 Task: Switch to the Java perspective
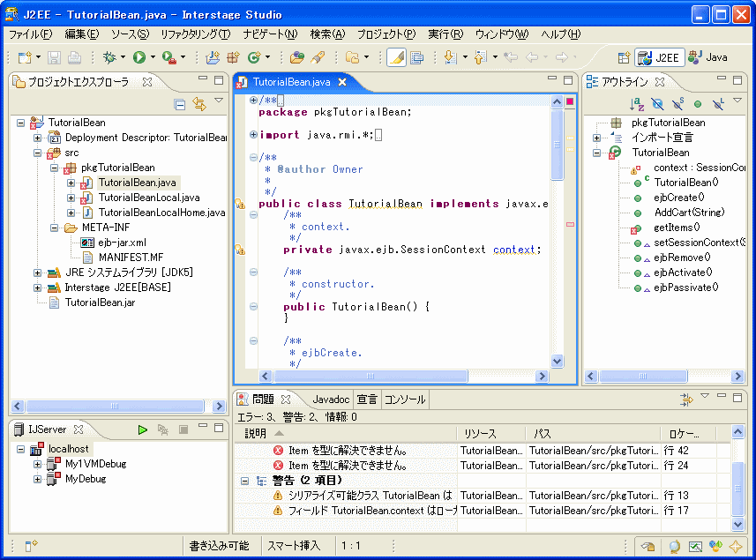pyautogui.click(x=707, y=58)
